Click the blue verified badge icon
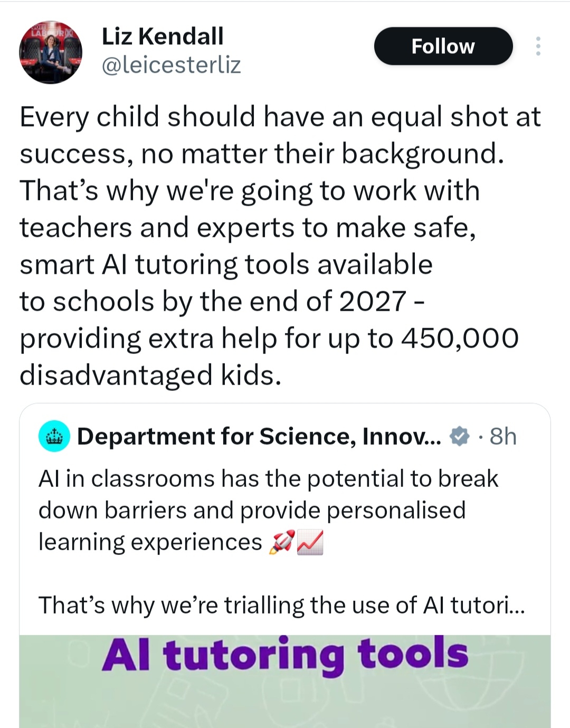Viewport: 570px width, 728px height. click(x=459, y=436)
